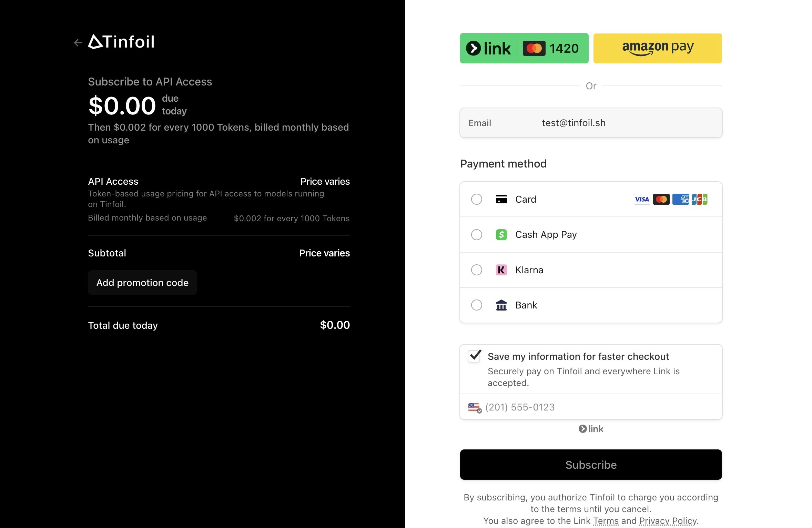Click the pink Klarna K icon
812x528 pixels.
click(x=501, y=270)
